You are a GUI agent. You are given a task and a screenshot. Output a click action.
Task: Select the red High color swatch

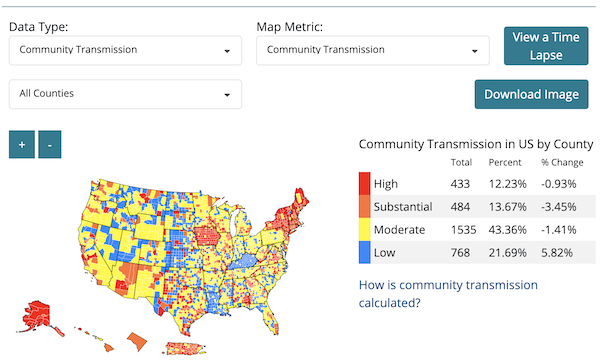(364, 184)
